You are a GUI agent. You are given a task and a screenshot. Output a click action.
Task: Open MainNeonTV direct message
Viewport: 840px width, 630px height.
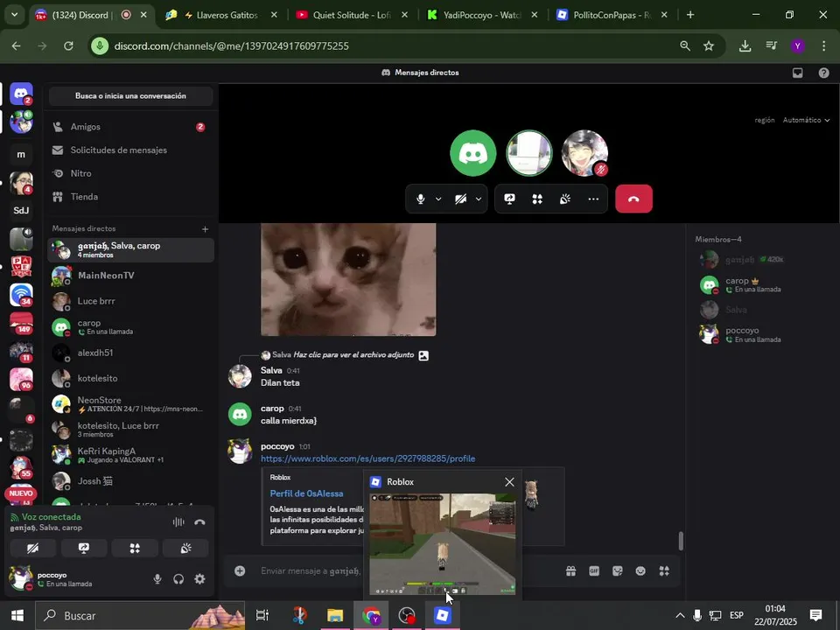coord(130,276)
